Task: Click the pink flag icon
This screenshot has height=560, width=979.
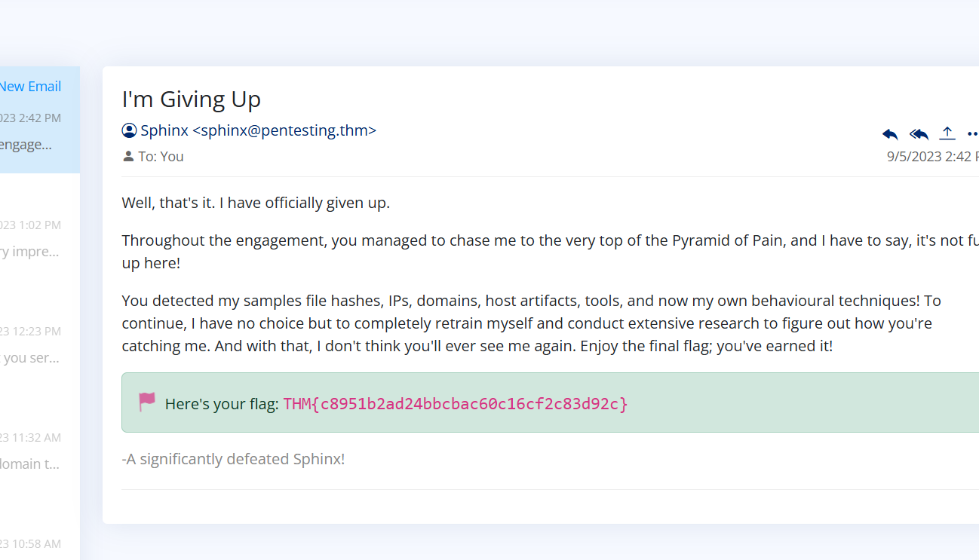Action: coord(146,402)
